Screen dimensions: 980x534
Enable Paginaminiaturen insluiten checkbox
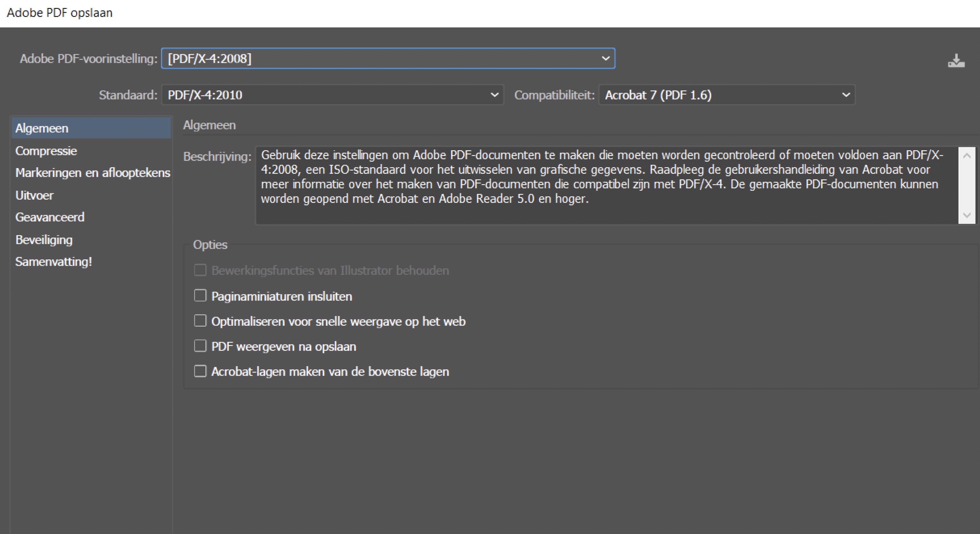coord(200,296)
